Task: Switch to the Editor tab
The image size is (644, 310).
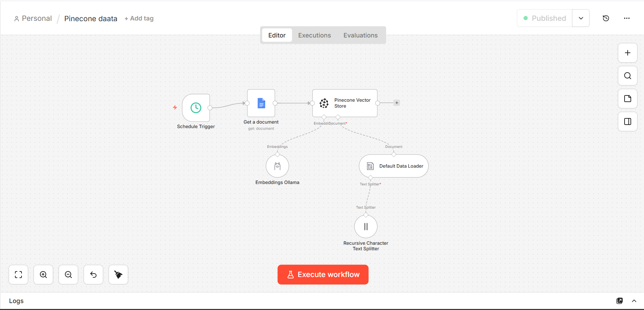Action: [277, 35]
